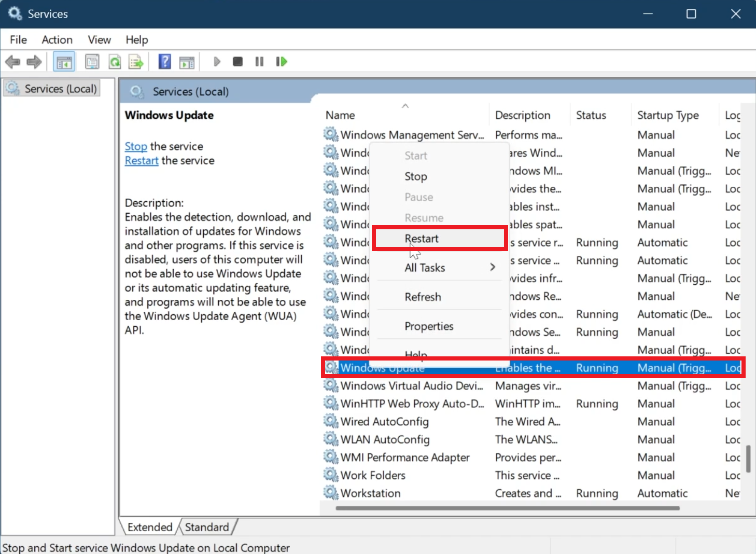Open the Properties toolbar icon
The height and width of the screenshot is (554, 756).
click(x=92, y=61)
